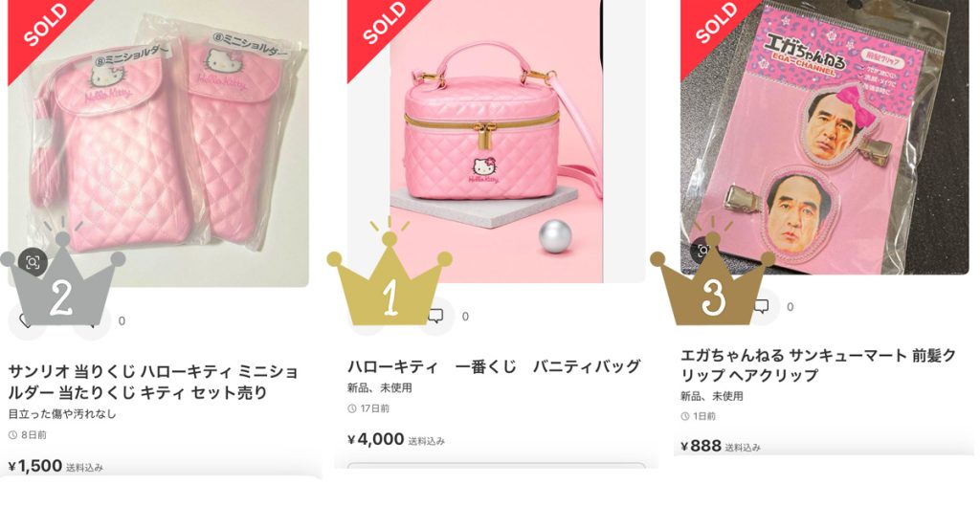Click the clock icon beside 8日前
980x506 pixels.
[13, 435]
